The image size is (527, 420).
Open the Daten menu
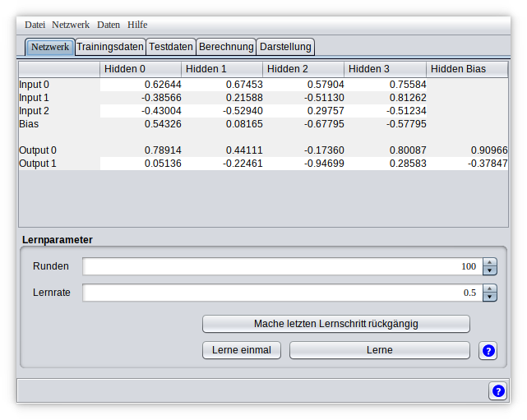pyautogui.click(x=109, y=25)
